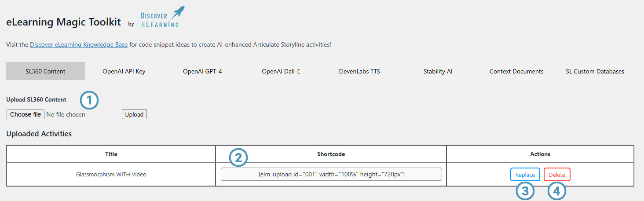Switch to the OpenAI API Key tab
This screenshot has height=201, width=644.
124,71
